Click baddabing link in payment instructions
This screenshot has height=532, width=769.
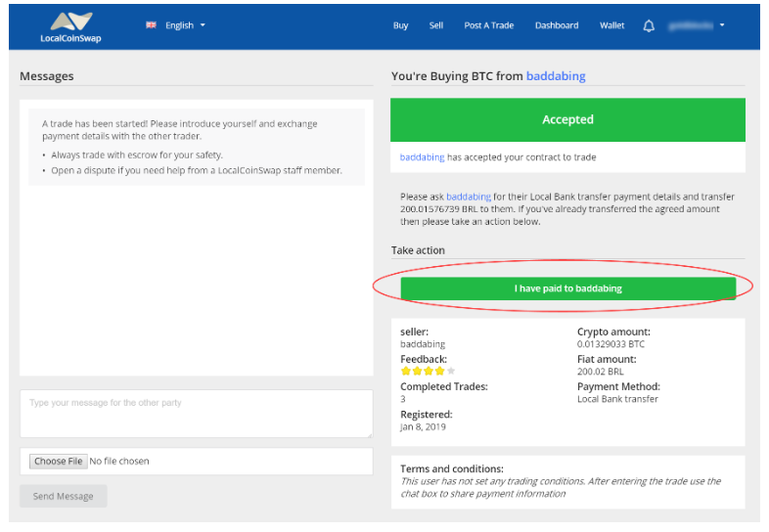click(x=469, y=197)
